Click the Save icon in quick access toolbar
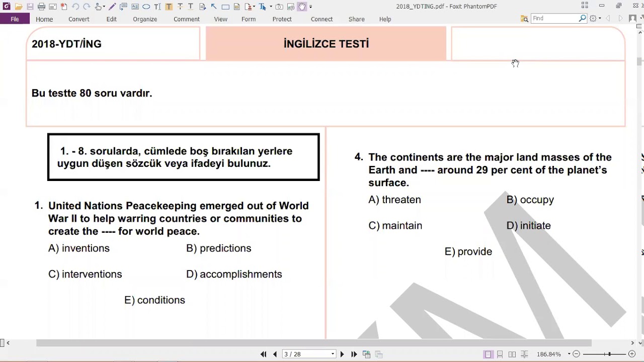644x362 pixels. (x=30, y=7)
